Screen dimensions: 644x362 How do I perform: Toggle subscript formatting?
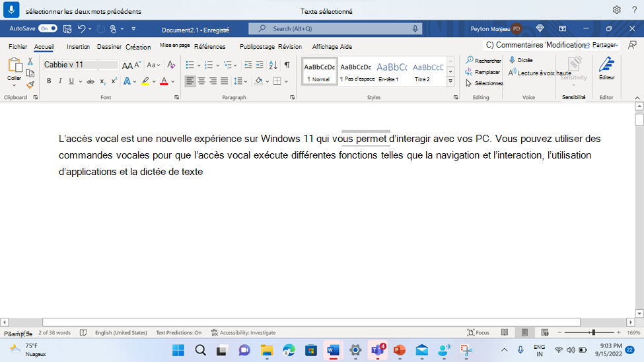point(102,81)
